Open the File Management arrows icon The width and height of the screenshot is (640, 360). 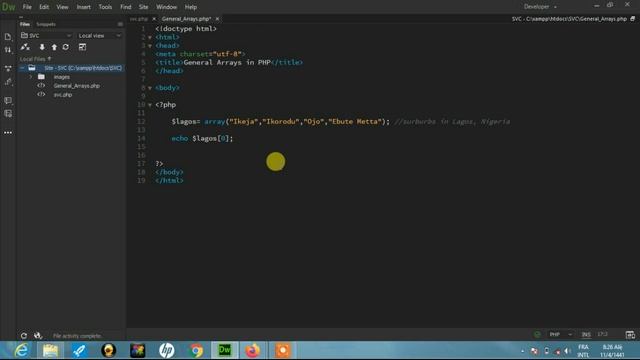tap(8, 50)
